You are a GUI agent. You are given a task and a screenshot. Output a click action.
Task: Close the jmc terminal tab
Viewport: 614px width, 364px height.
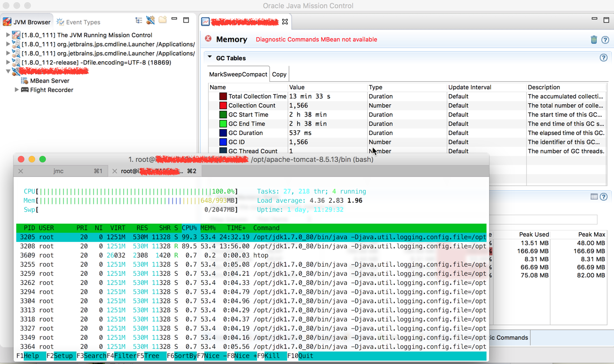[x=21, y=171]
